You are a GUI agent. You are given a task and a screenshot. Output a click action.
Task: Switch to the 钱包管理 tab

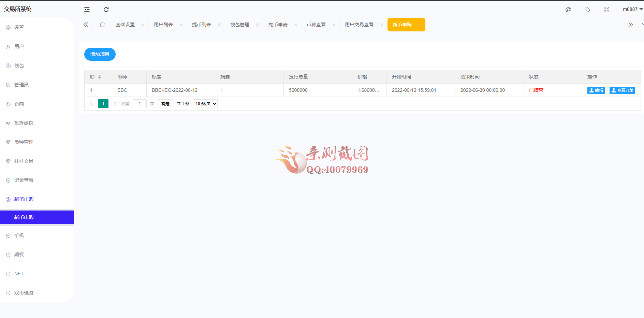(x=240, y=25)
